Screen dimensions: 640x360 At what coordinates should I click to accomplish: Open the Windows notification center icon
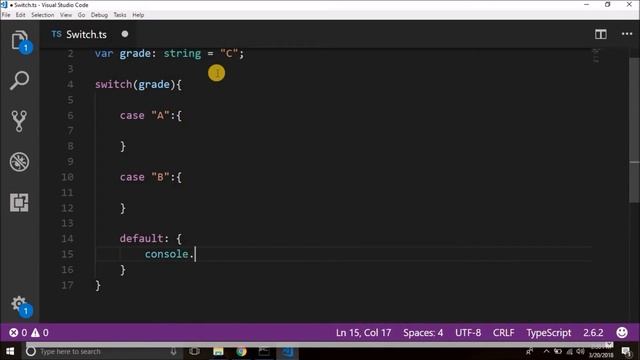(x=627, y=351)
